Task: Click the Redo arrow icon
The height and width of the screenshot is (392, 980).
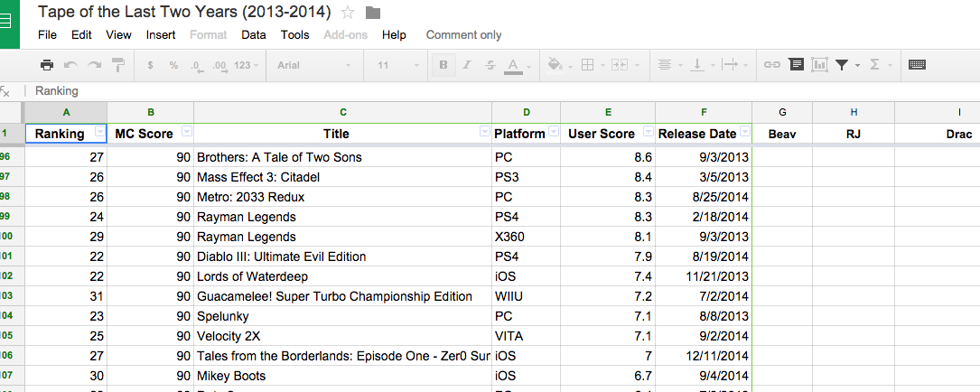Action: coord(94,65)
